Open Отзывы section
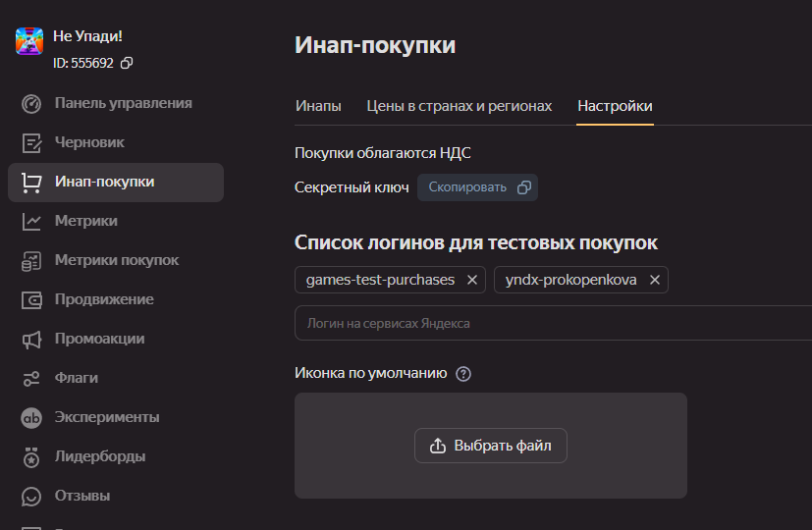812x530 pixels. coord(116,496)
